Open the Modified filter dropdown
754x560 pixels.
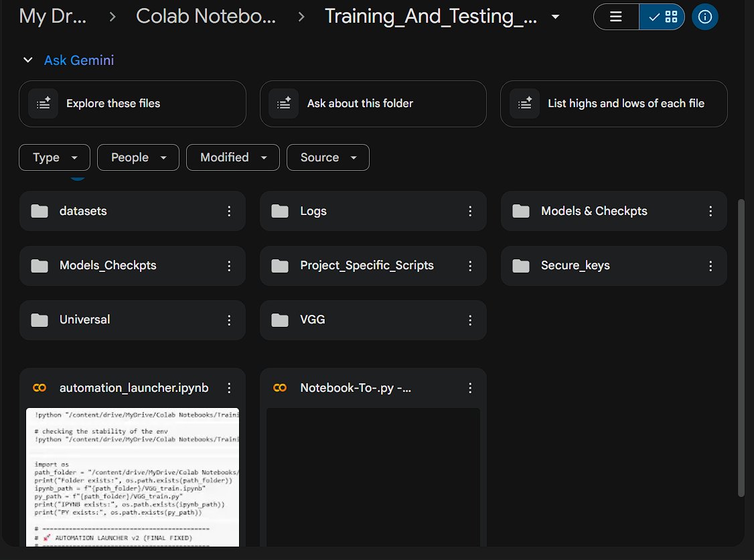(x=233, y=157)
